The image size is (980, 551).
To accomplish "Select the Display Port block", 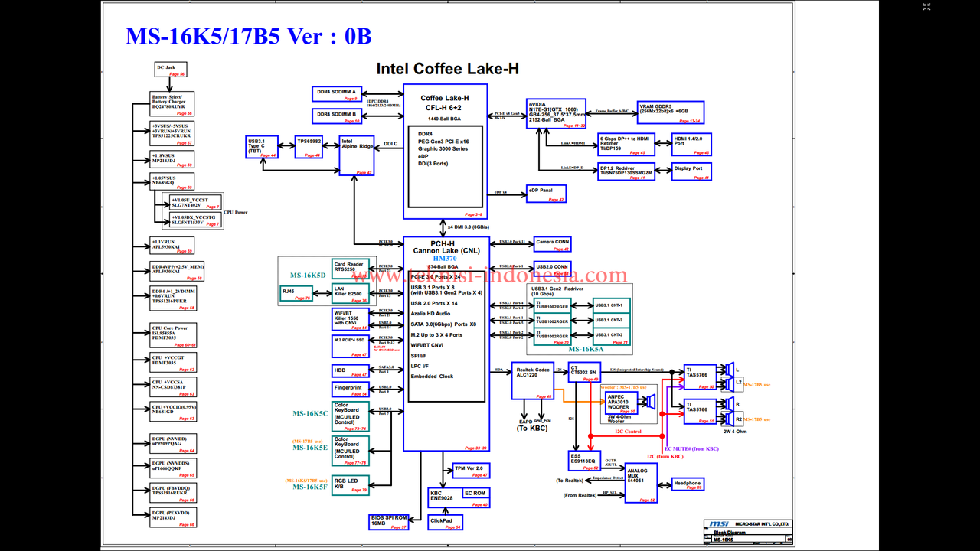I will [x=692, y=171].
